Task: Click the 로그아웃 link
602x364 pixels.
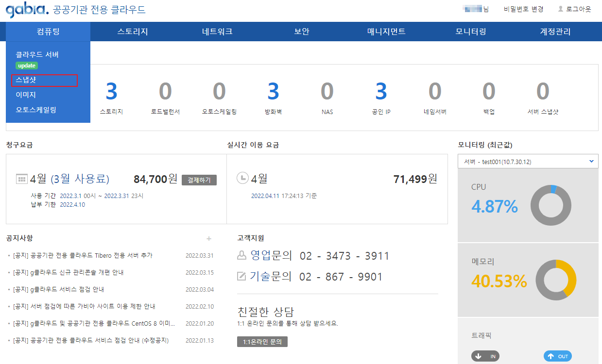Action: (x=574, y=9)
